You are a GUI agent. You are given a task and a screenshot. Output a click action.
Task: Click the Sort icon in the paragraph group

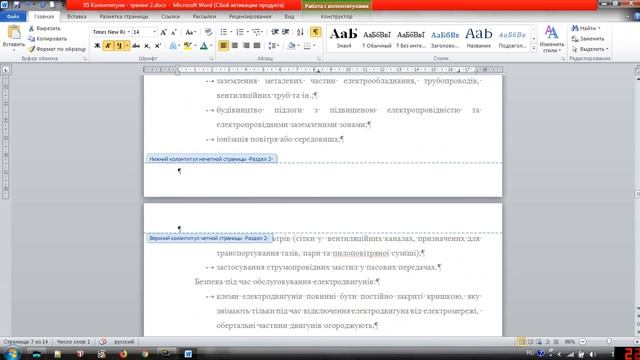pos(300,32)
